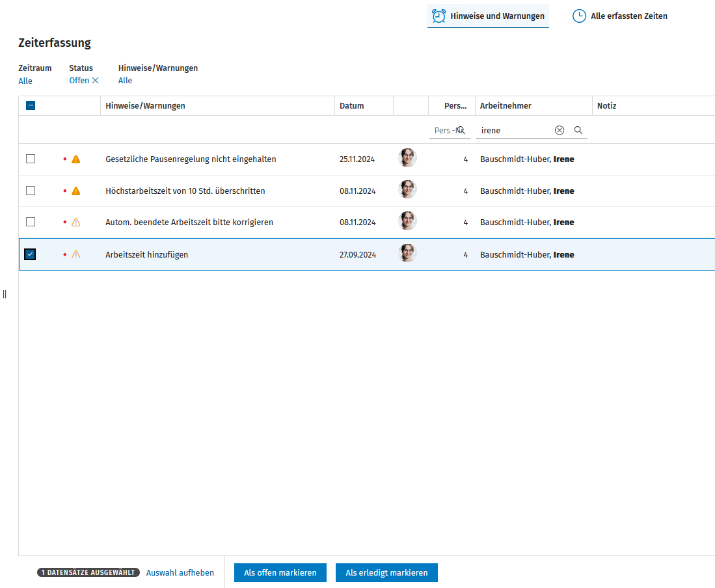The width and height of the screenshot is (715, 588).
Task: Toggle the select-all checkbox in table header
Action: 31,106
